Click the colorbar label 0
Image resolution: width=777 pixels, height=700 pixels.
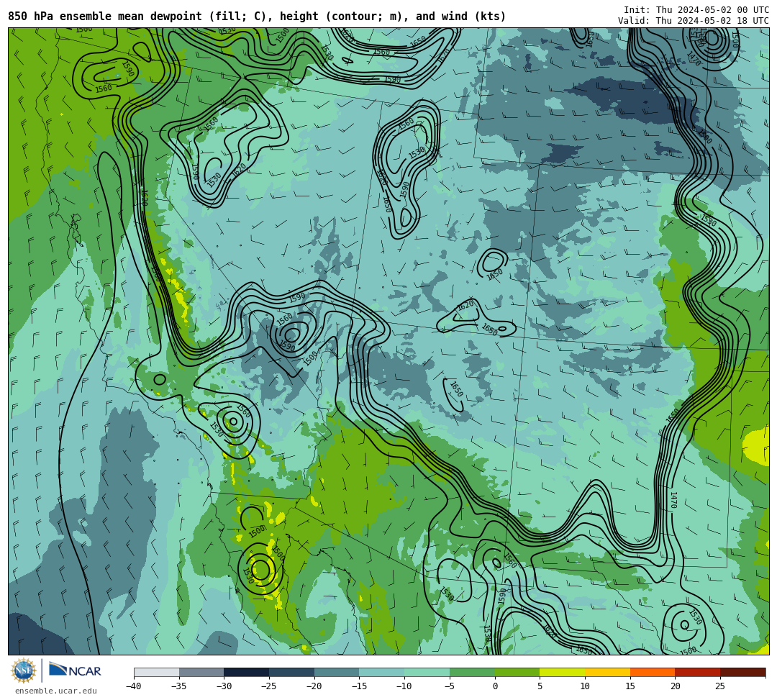point(495,686)
